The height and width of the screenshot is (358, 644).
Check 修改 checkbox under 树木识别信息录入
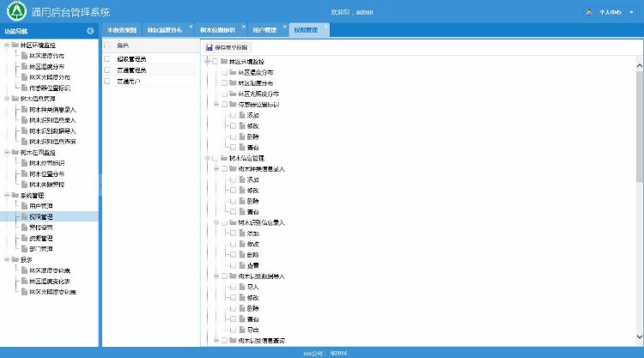coord(234,244)
